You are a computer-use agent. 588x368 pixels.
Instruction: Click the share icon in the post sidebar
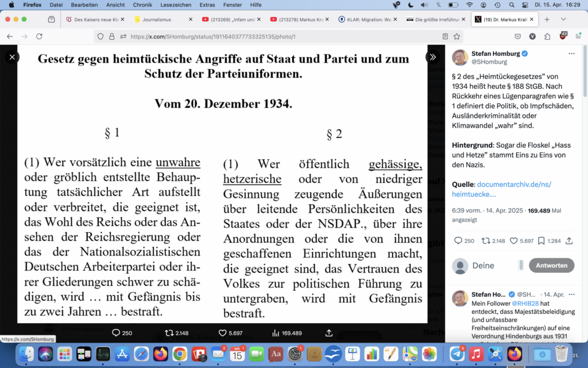coord(569,241)
